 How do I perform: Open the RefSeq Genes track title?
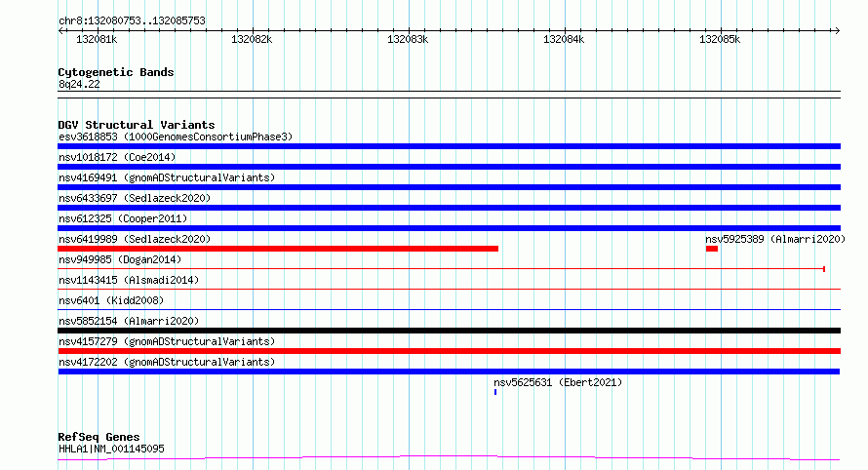(x=99, y=437)
